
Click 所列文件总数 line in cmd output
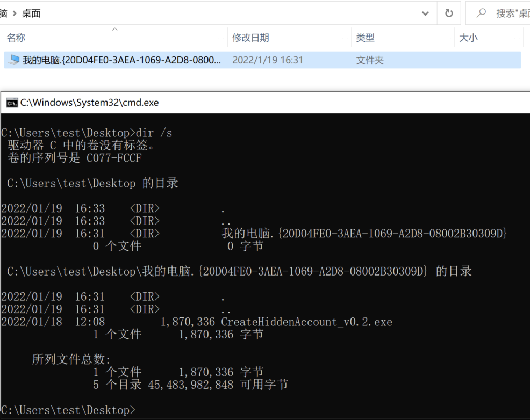(71, 359)
